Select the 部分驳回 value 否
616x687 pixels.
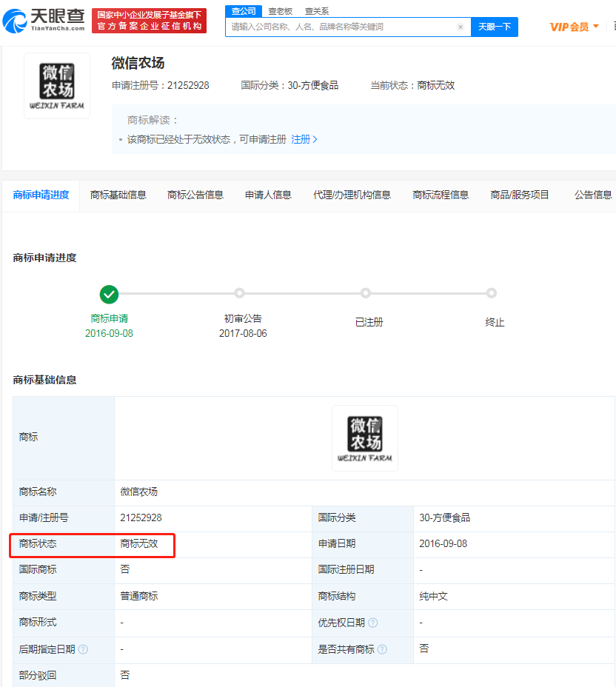(125, 675)
